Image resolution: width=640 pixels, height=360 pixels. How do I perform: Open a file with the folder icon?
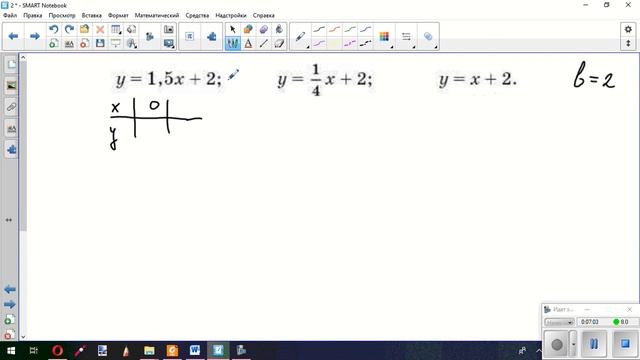coord(84,29)
